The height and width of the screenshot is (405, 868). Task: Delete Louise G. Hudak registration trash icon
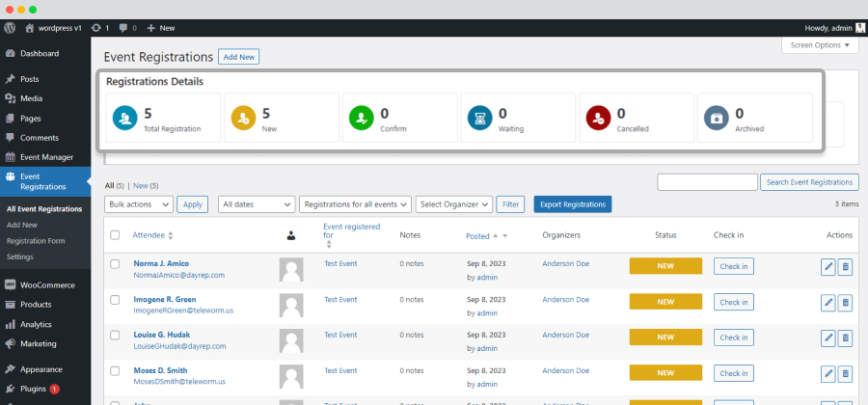coord(845,337)
